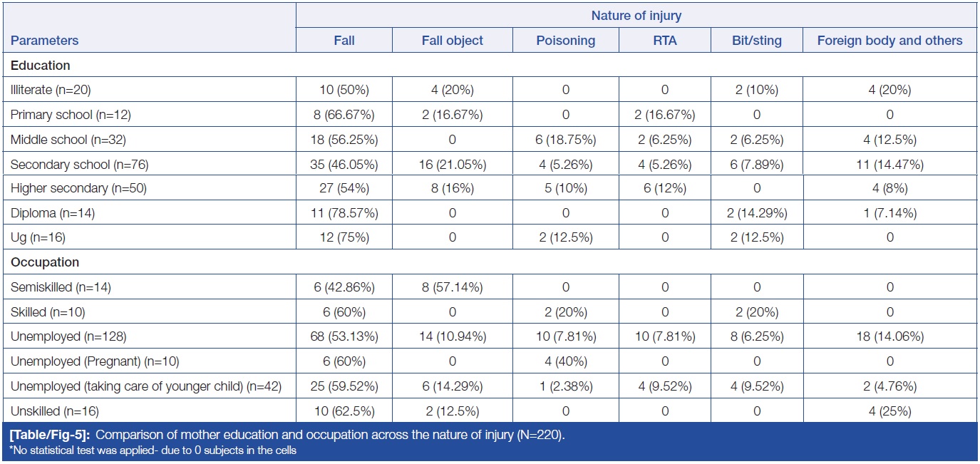The image size is (980, 464).
Task: Click the "Secondary school (n=76)" row label
Action: 71,165
